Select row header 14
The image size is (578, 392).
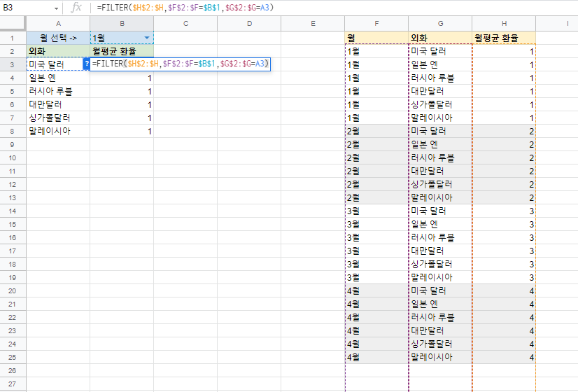coord(13,211)
